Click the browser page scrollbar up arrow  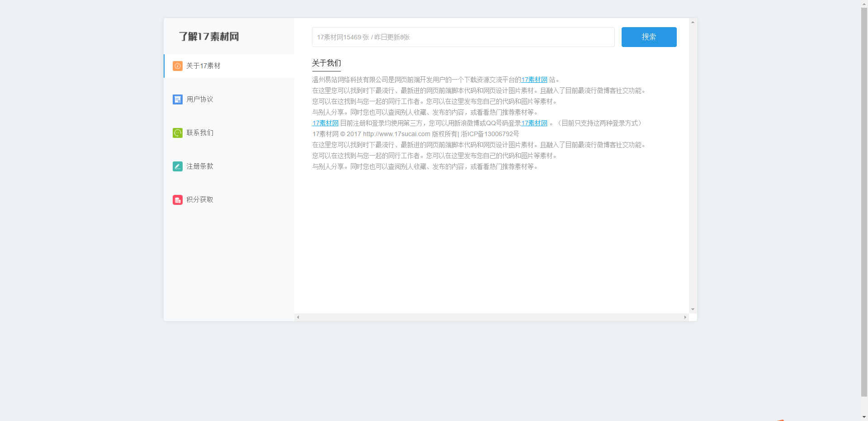pos(864,4)
